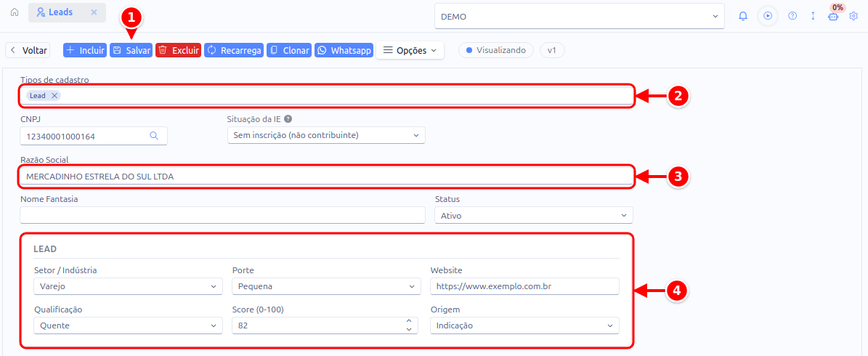868x356 pixels.
Task: Click the Website input field
Action: (524, 286)
